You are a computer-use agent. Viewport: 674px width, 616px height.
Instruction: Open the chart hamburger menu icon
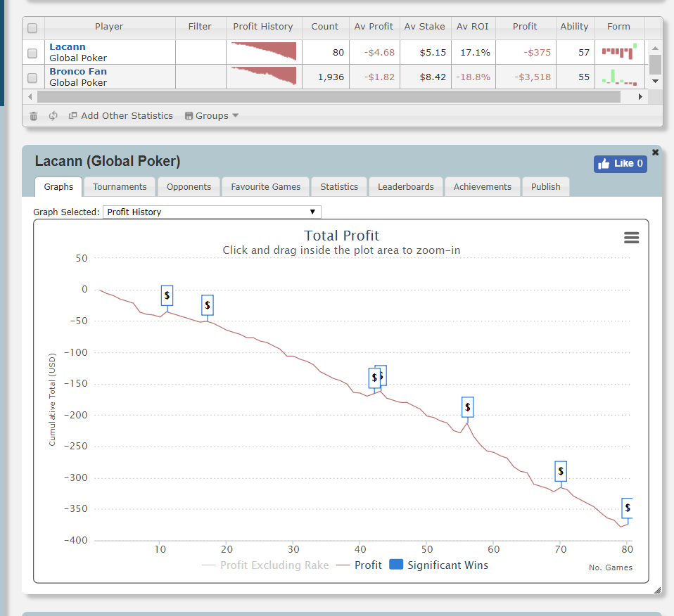[x=632, y=238]
